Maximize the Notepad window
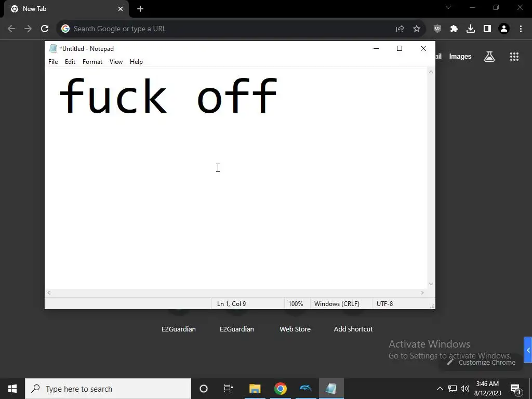This screenshot has width=532, height=399. point(400,48)
